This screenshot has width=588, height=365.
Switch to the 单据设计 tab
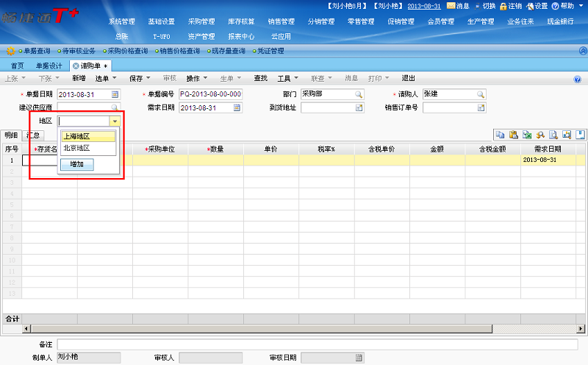coord(49,65)
